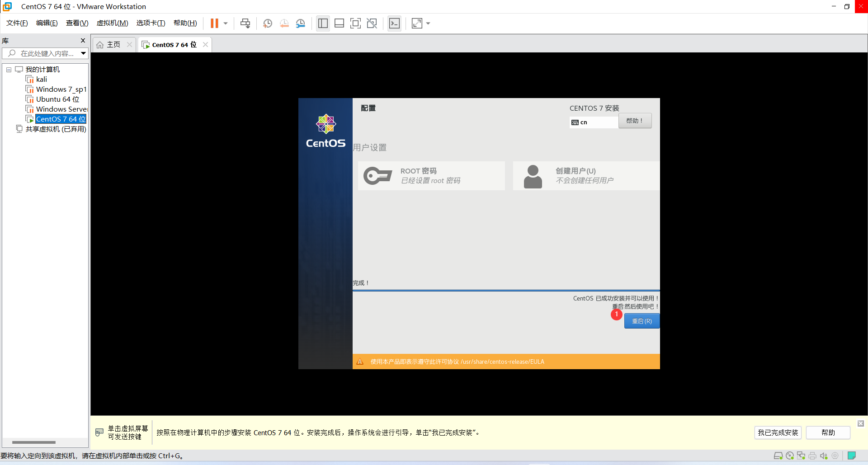Image resolution: width=868 pixels, height=465 pixels.
Task: Click the VMware Workstation title bar icon
Action: [7, 6]
